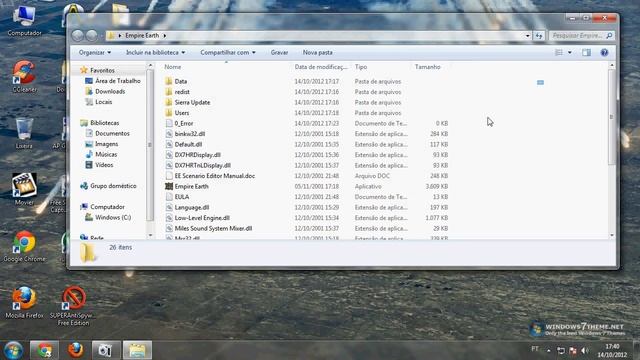Open the Lixeira recycle bin icon
The image size is (640, 360).
click(24, 133)
